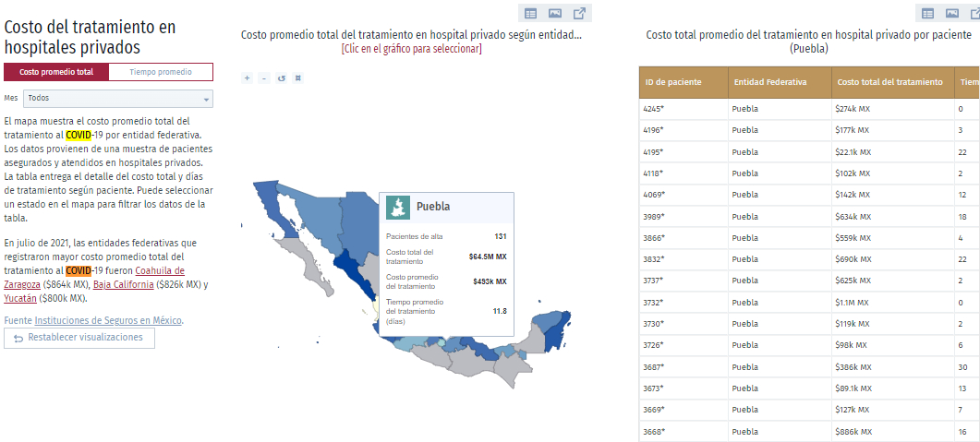The width and height of the screenshot is (980, 442).
Task: Select patient ID 3730* cell
Action: click(684, 323)
